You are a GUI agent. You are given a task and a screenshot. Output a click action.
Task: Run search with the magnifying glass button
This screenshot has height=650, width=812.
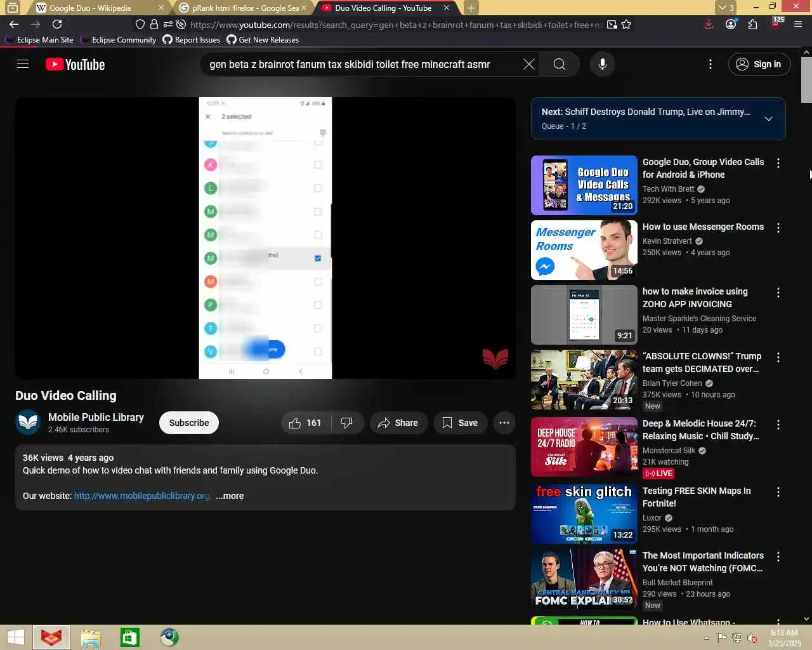(559, 64)
